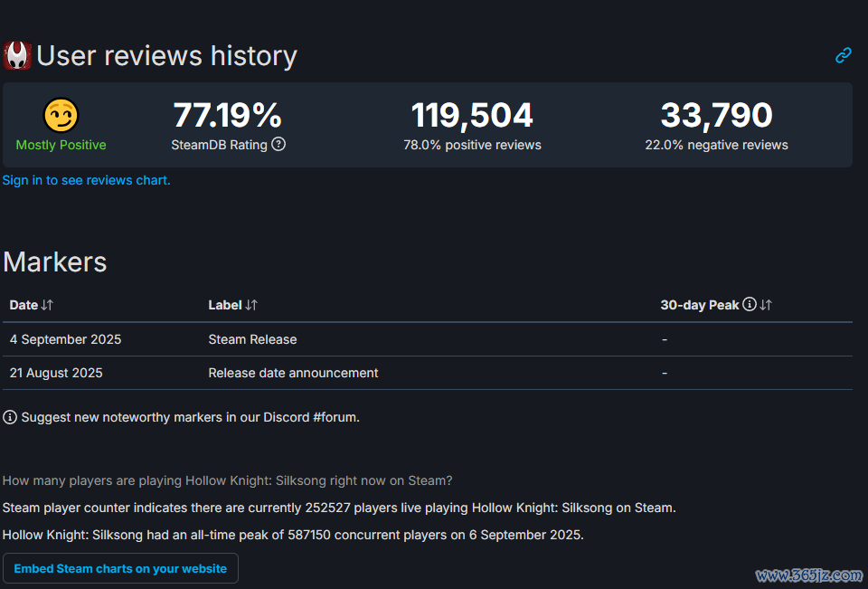Viewport: 868px width, 589px height.
Task: Click the 'Suggest new noteworthy markers' note
Action: [191, 417]
